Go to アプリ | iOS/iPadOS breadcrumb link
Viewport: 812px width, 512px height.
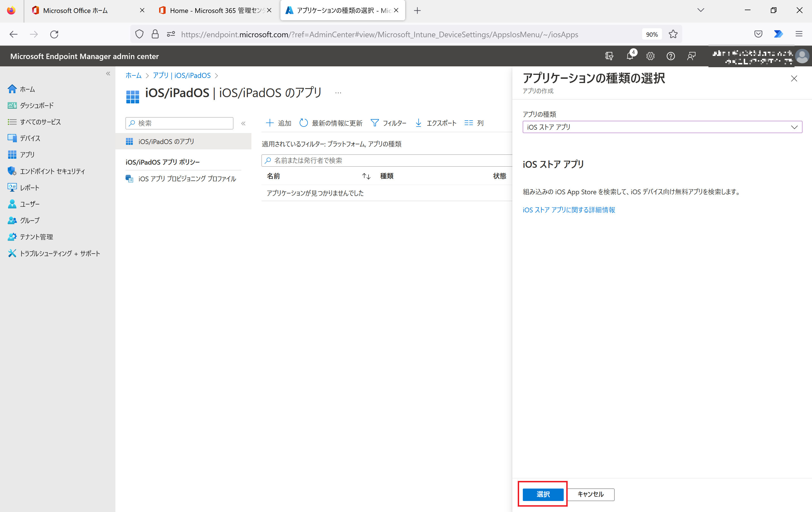[182, 75]
